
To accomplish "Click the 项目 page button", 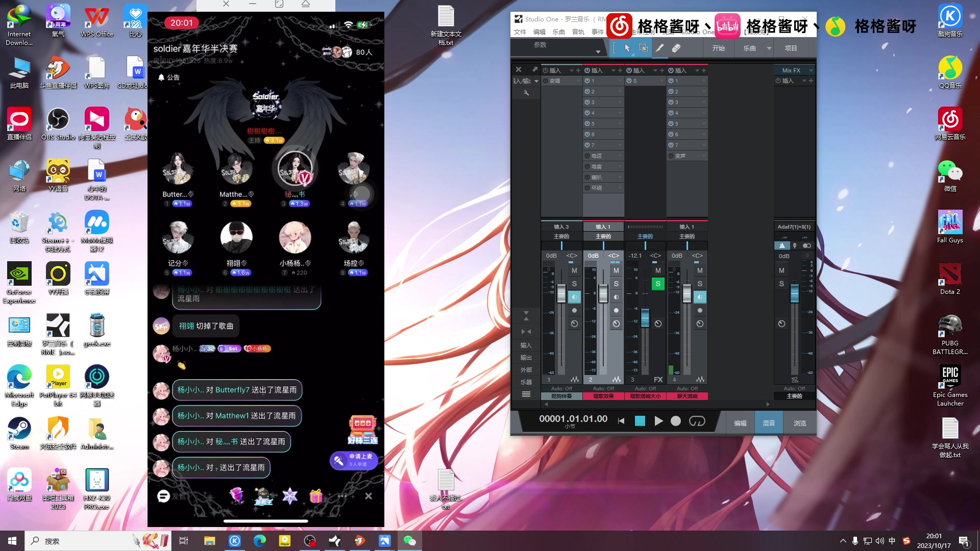I will pos(791,48).
